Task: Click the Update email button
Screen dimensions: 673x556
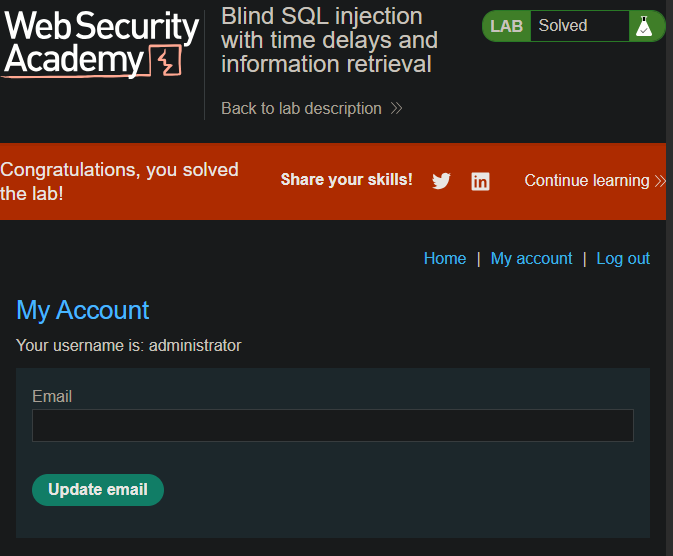Action: pyautogui.click(x=98, y=489)
